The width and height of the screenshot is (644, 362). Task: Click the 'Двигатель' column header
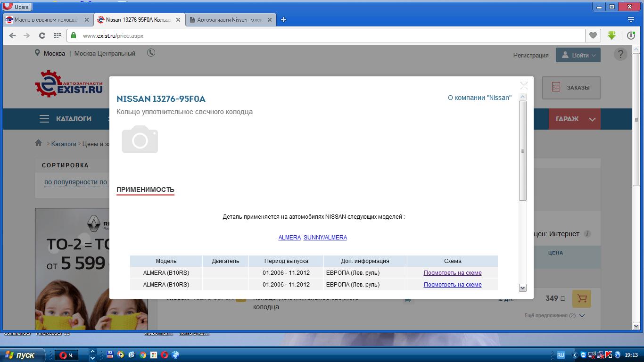click(225, 261)
